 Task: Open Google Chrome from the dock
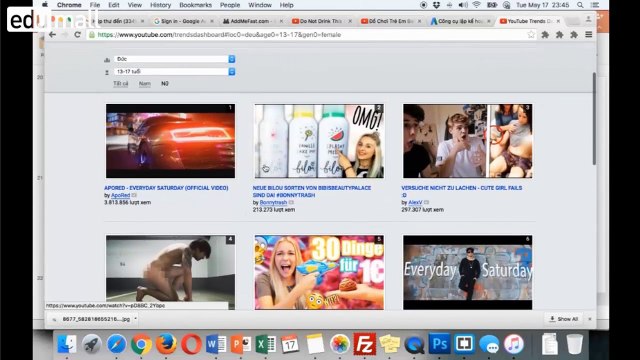[x=141, y=344]
